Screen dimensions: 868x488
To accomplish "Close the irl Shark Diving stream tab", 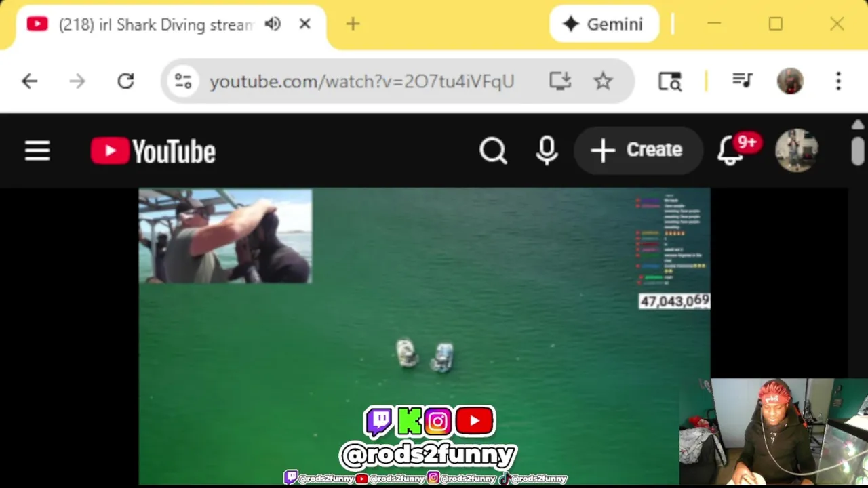I will (304, 24).
